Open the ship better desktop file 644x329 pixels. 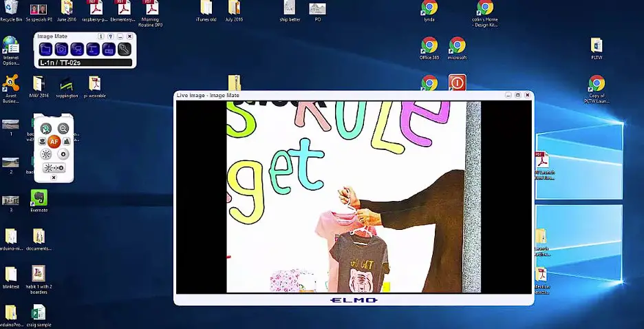(290, 11)
